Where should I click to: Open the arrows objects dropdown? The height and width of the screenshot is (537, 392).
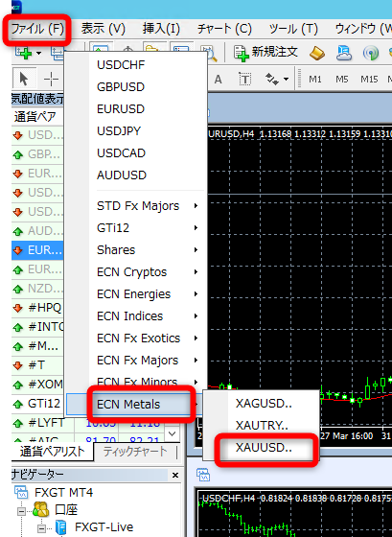pos(286,80)
